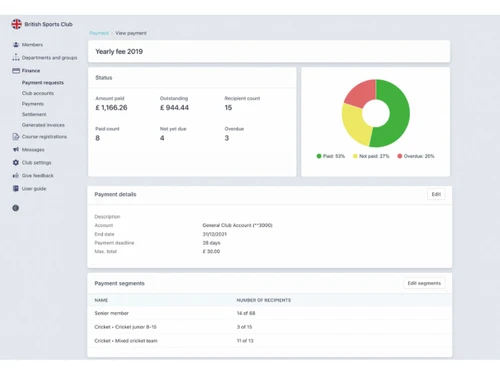Click the NAME column header
This screenshot has width=500, height=375.
(101, 300)
